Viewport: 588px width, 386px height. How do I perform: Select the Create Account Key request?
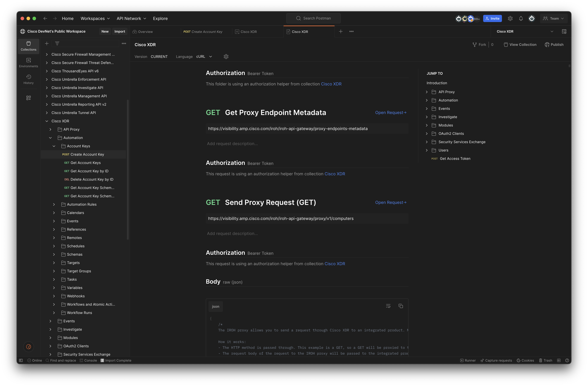click(x=87, y=154)
